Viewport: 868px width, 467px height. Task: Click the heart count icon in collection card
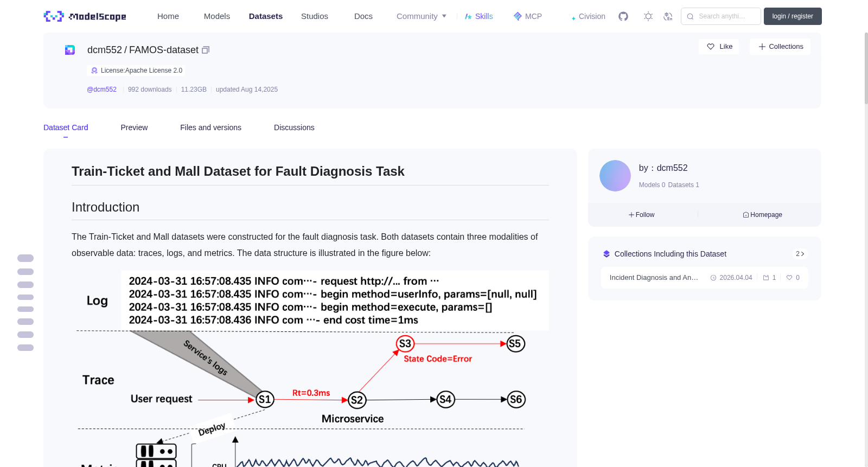coord(789,278)
